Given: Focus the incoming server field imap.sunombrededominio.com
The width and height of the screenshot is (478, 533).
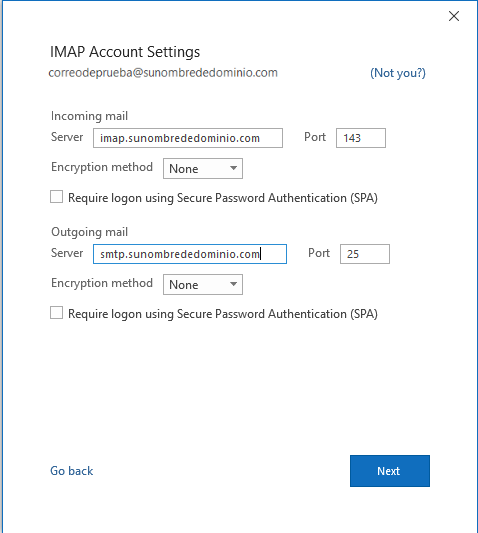Looking at the screenshot, I should coord(188,138).
